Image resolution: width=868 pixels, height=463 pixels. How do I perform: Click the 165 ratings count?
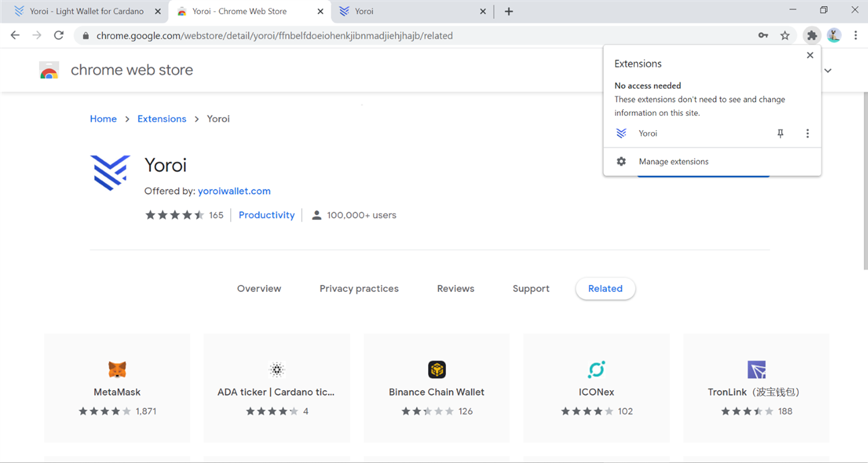point(216,215)
